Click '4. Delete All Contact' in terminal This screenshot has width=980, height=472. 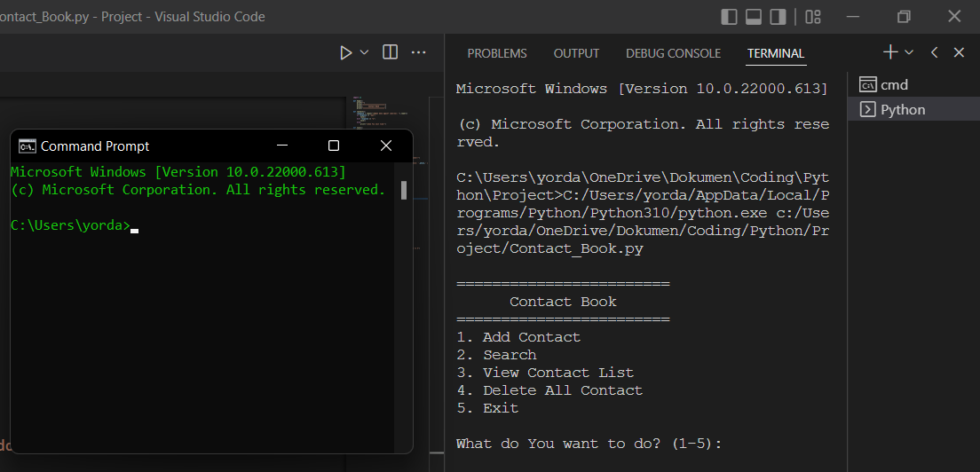[549, 390]
